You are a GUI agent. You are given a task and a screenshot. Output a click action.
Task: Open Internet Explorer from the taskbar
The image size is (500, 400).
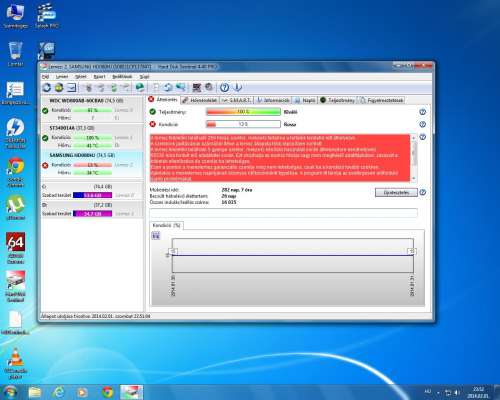click(59, 392)
